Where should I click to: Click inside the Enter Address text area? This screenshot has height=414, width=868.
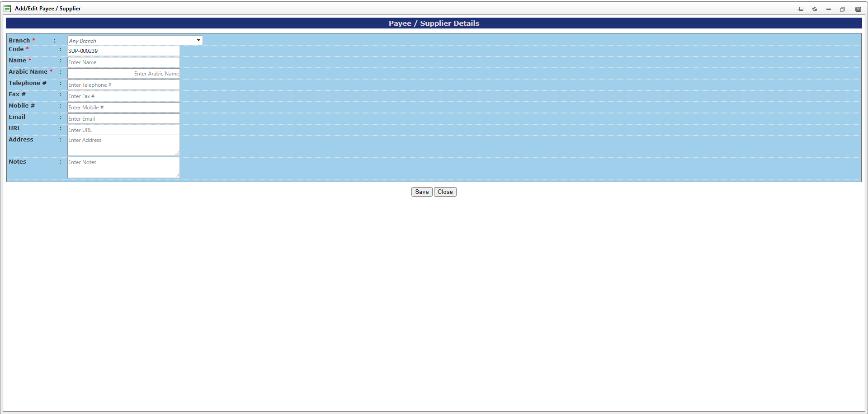pyautogui.click(x=123, y=145)
